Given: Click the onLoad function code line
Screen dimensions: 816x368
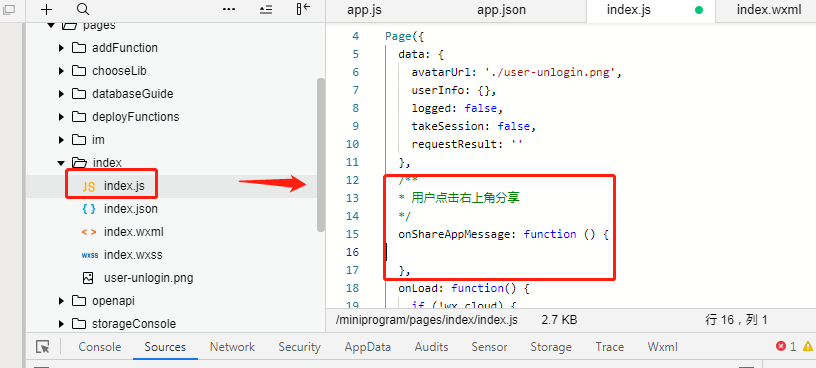Looking at the screenshot, I should [x=464, y=288].
